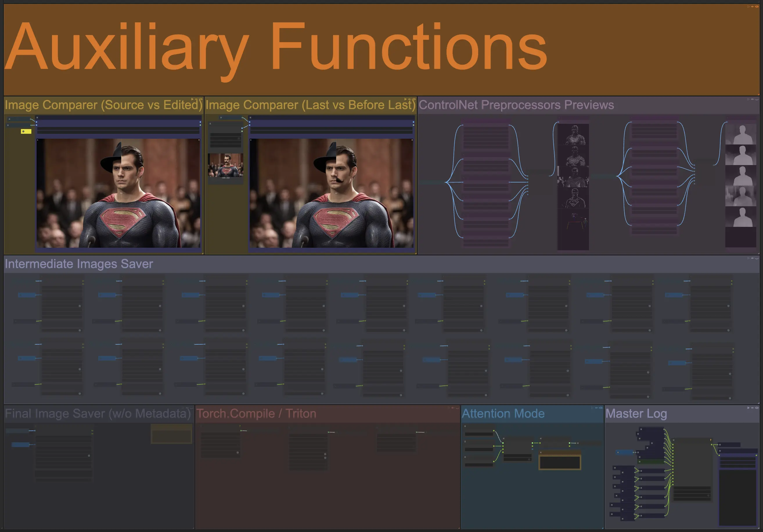Click the eye icon of Auxiliary Functions group

pos(757,7)
